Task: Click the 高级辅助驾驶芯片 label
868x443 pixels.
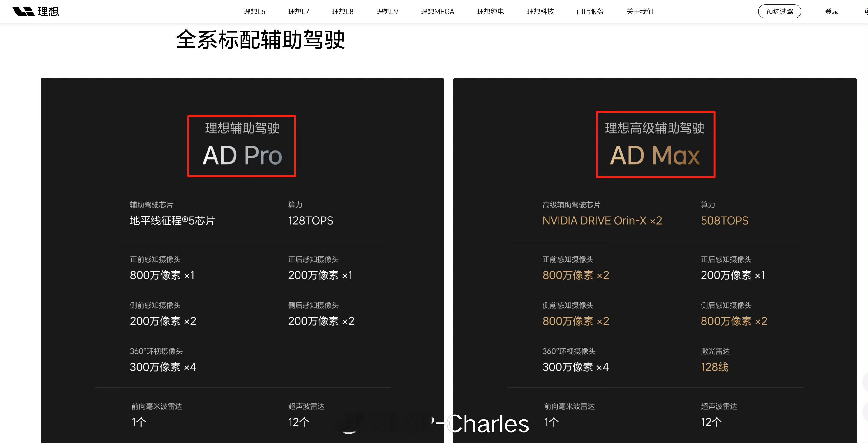Action: point(571,204)
